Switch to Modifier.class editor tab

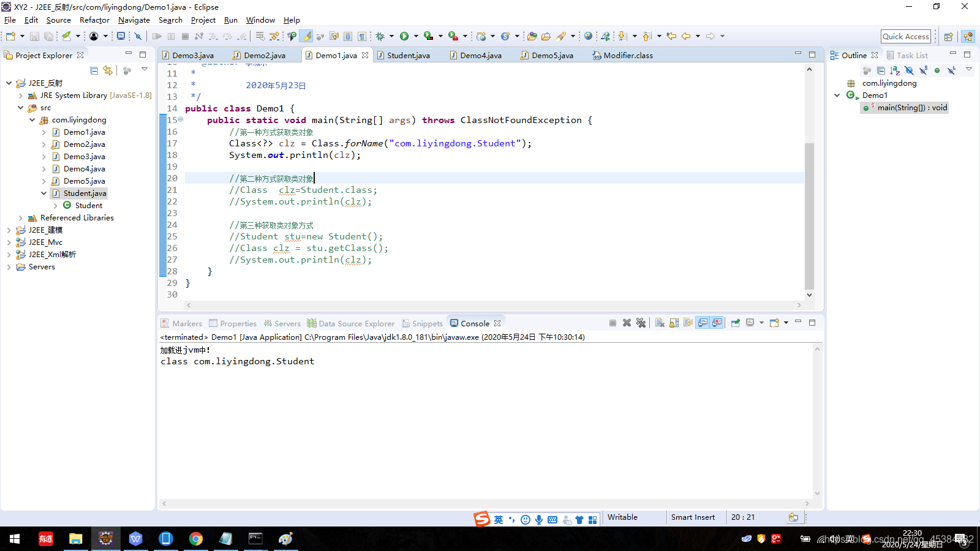point(622,55)
